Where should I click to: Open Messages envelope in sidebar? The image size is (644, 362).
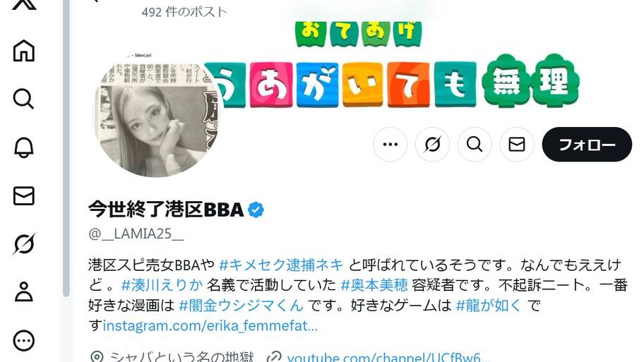(24, 195)
